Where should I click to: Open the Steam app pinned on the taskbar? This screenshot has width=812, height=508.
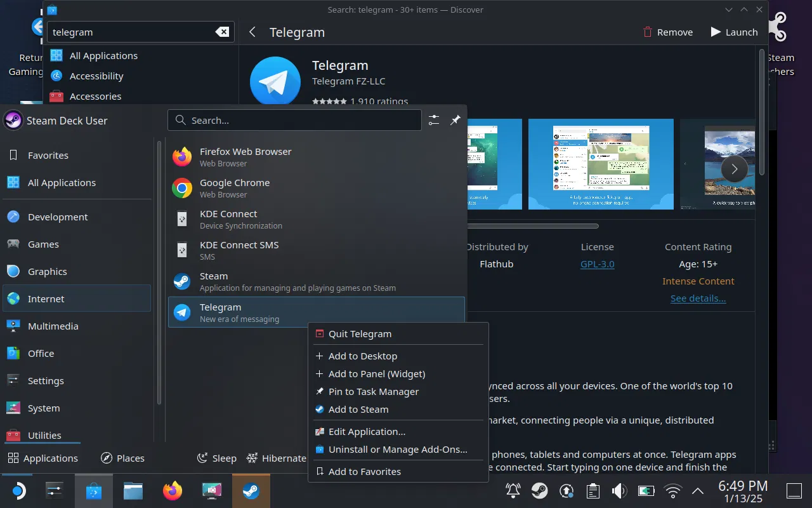click(x=251, y=491)
